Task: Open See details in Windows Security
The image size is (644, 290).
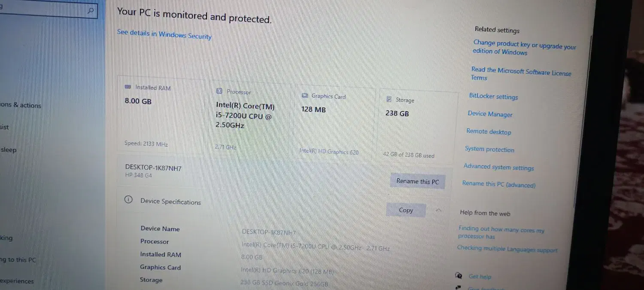Action: [x=164, y=34]
